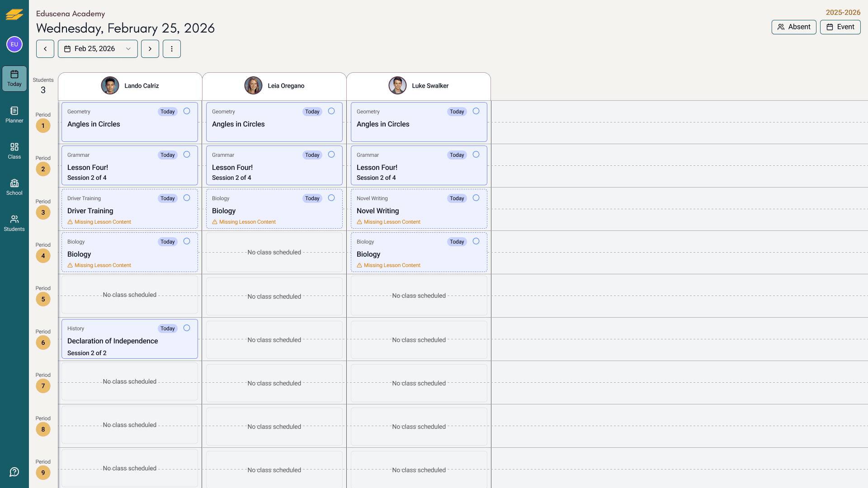Open Luke Swalker's profile photo
The image size is (868, 488).
click(397, 85)
